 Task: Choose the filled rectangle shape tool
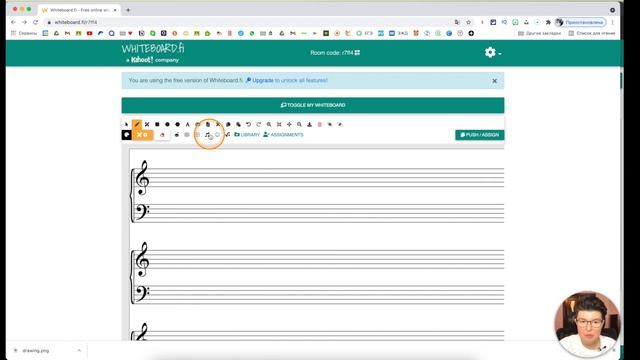point(157,124)
